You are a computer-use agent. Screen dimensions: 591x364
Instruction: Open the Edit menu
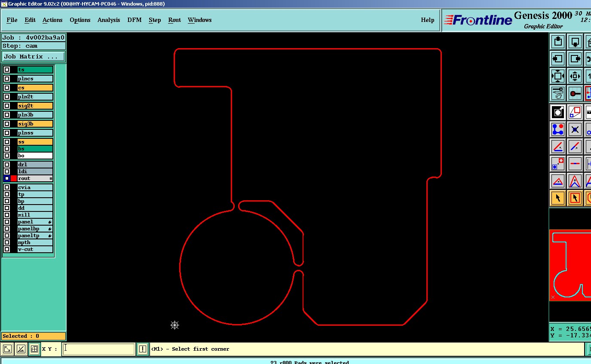click(30, 20)
